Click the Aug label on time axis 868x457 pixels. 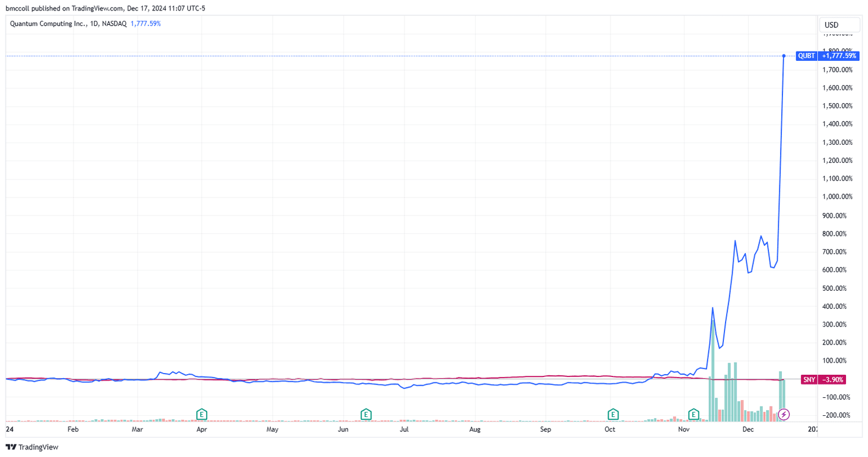(475, 430)
